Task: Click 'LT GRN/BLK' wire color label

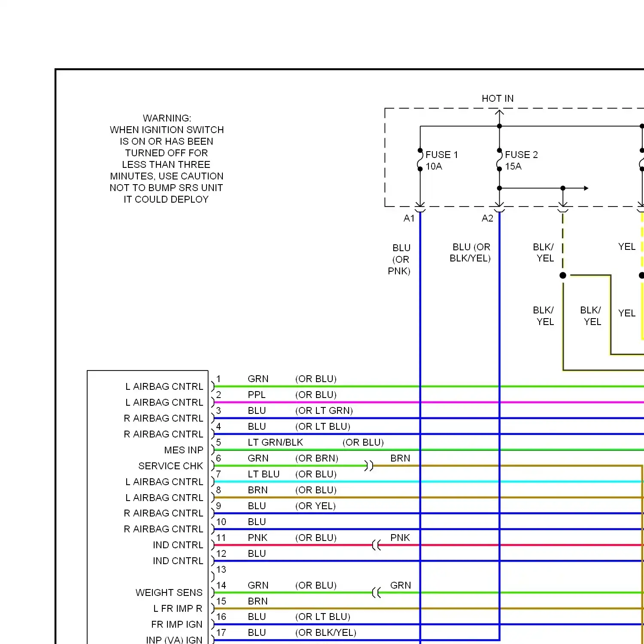Action: pos(275,442)
